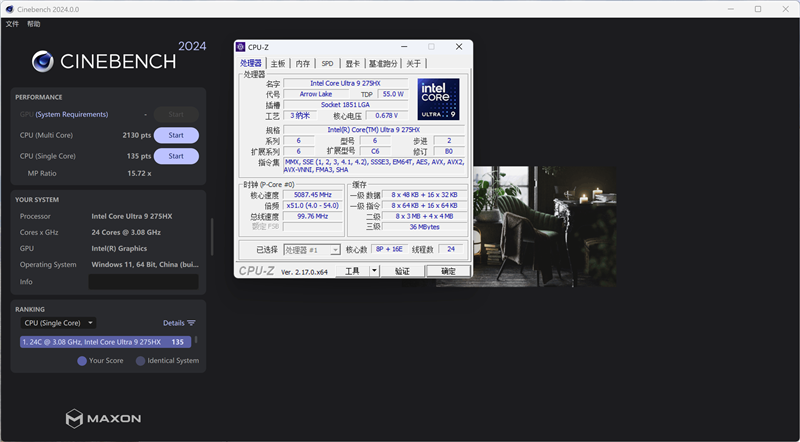Click the Ranking list scrollbar
This screenshot has height=442, width=800.
click(196, 339)
